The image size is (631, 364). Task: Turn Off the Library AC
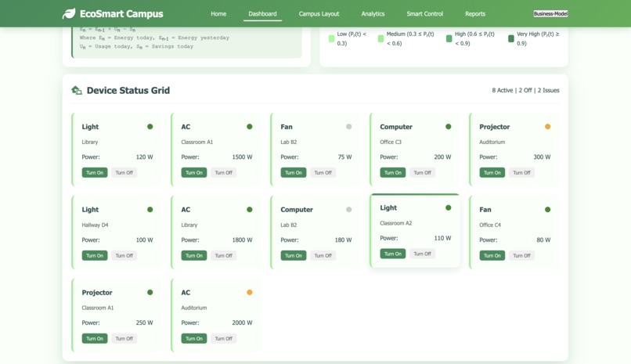tap(223, 255)
